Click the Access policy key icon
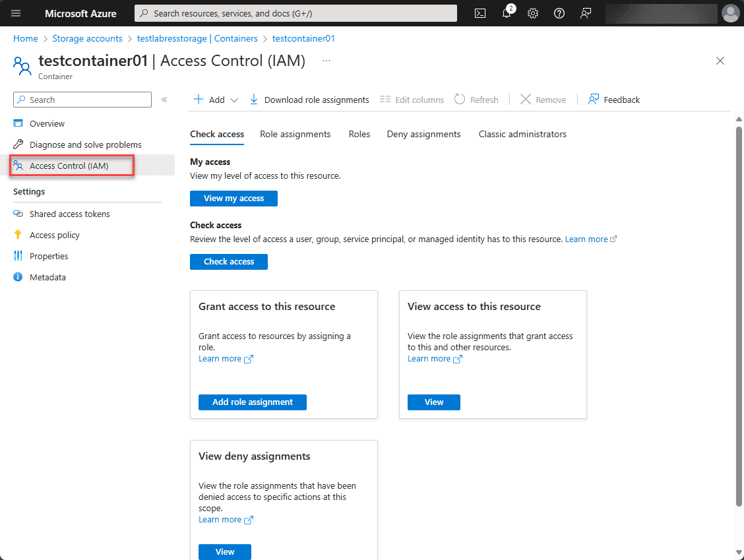The height and width of the screenshot is (560, 744). (x=18, y=235)
